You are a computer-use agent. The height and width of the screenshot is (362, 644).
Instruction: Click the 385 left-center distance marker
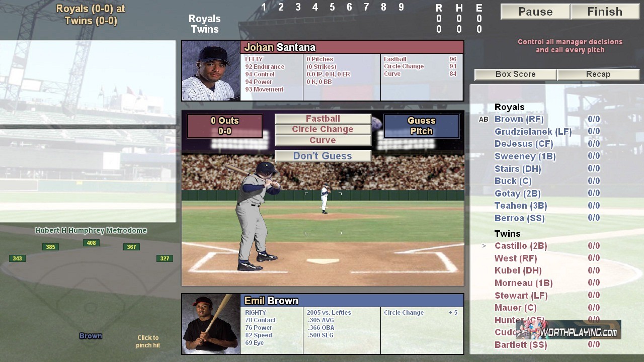(50, 247)
